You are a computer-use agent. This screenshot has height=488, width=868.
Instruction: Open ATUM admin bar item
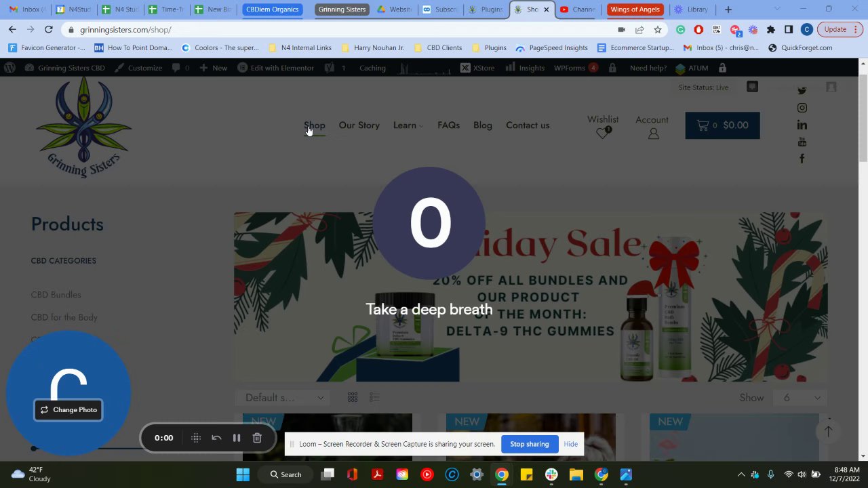pos(692,68)
